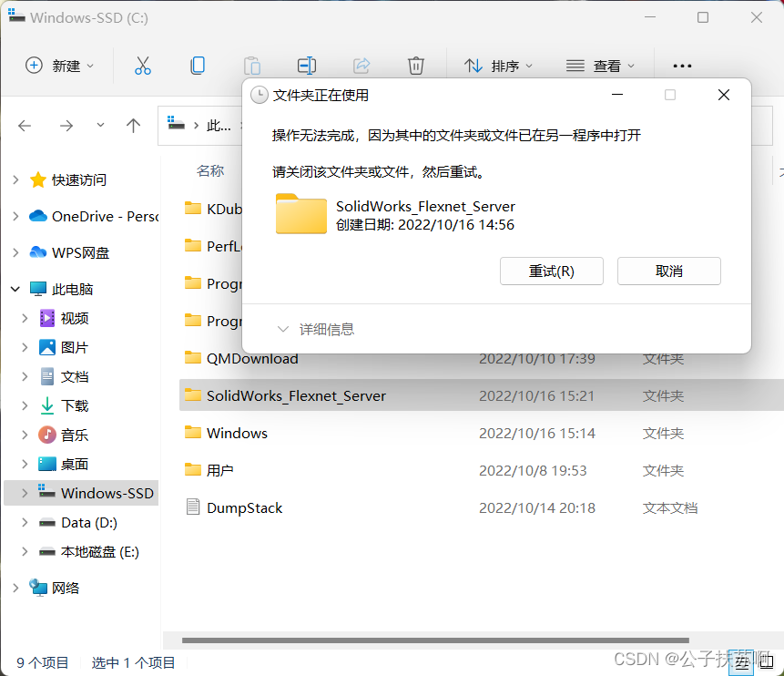Click 此... breadcrumb in address bar
This screenshot has width=784, height=676.
pyautogui.click(x=219, y=125)
